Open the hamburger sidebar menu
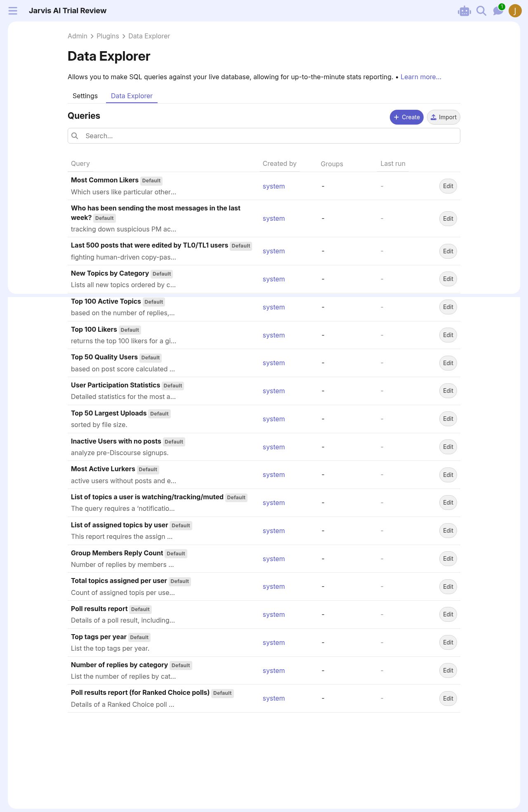The width and height of the screenshot is (528, 812). [x=13, y=11]
